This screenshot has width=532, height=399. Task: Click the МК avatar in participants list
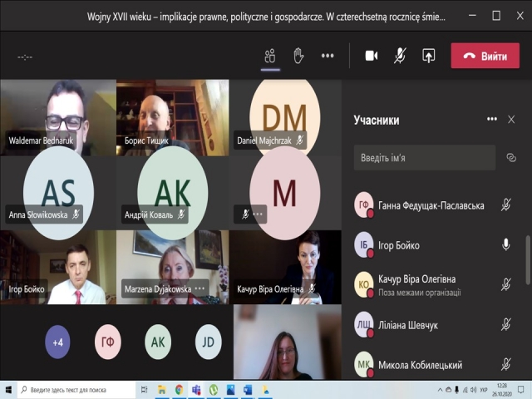364,364
